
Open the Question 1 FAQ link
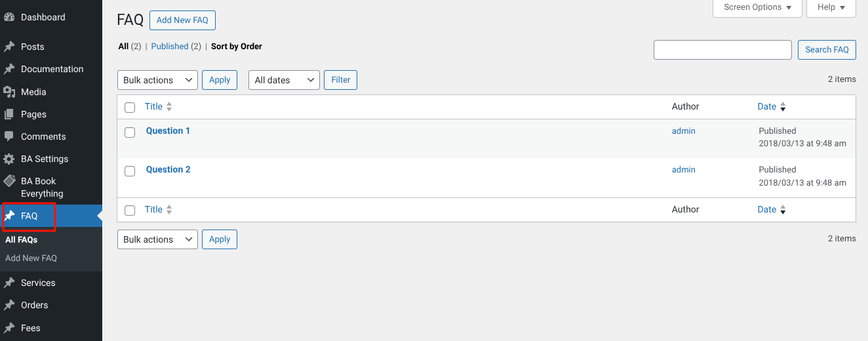[x=168, y=130]
